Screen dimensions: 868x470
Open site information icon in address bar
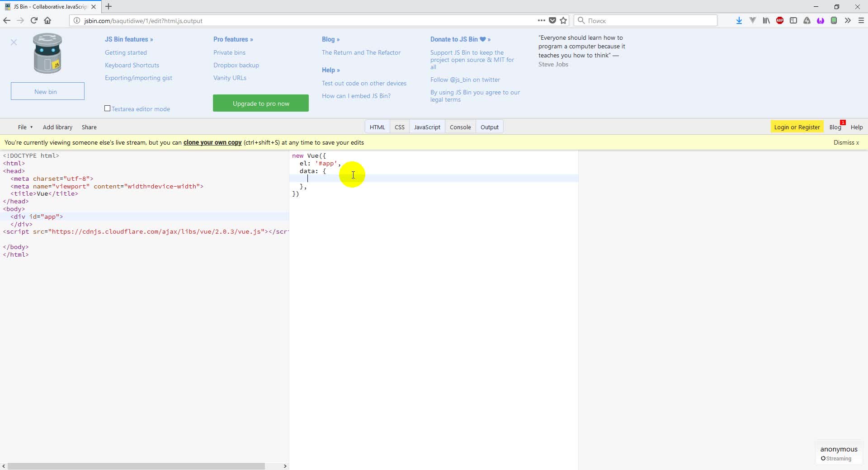click(x=77, y=20)
